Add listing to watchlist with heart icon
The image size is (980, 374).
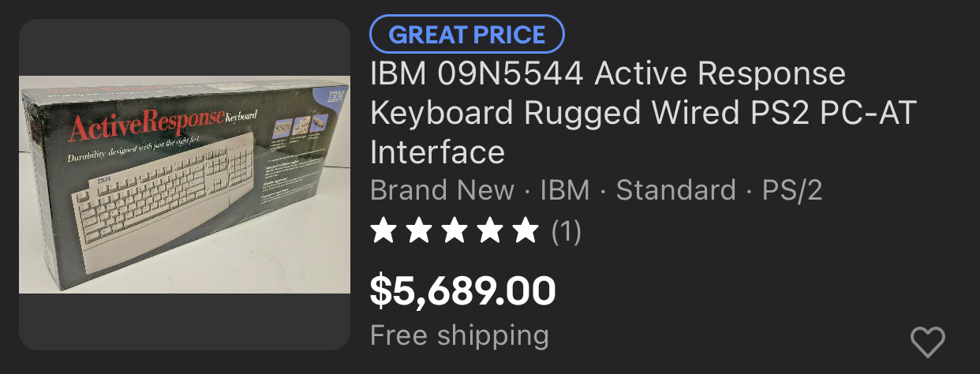[x=927, y=342]
